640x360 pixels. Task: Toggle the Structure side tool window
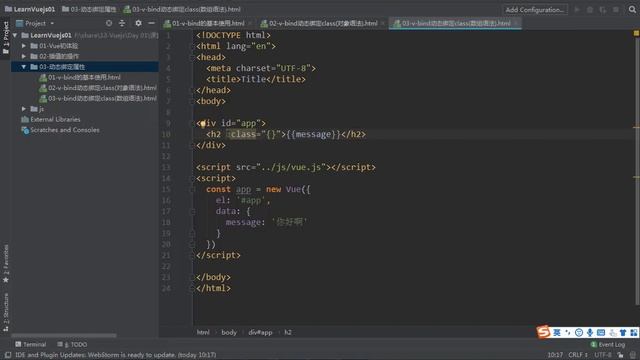(x=5, y=312)
